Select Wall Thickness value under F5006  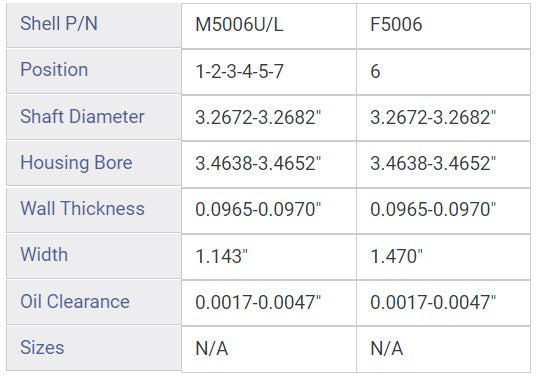click(443, 211)
